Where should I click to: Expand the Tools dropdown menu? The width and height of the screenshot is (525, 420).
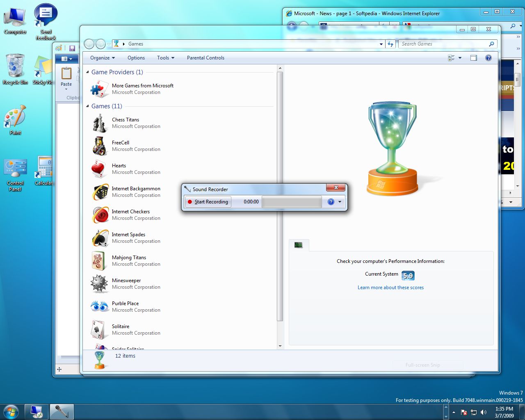point(165,58)
